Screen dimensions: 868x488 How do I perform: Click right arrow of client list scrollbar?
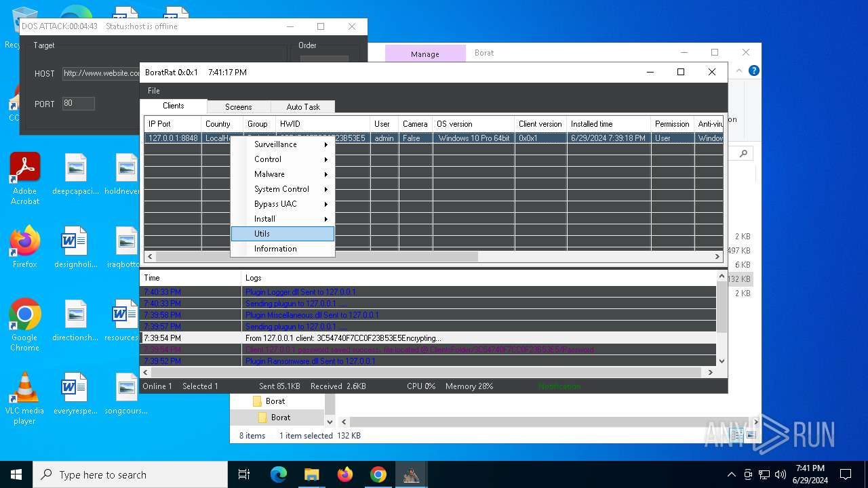point(717,257)
